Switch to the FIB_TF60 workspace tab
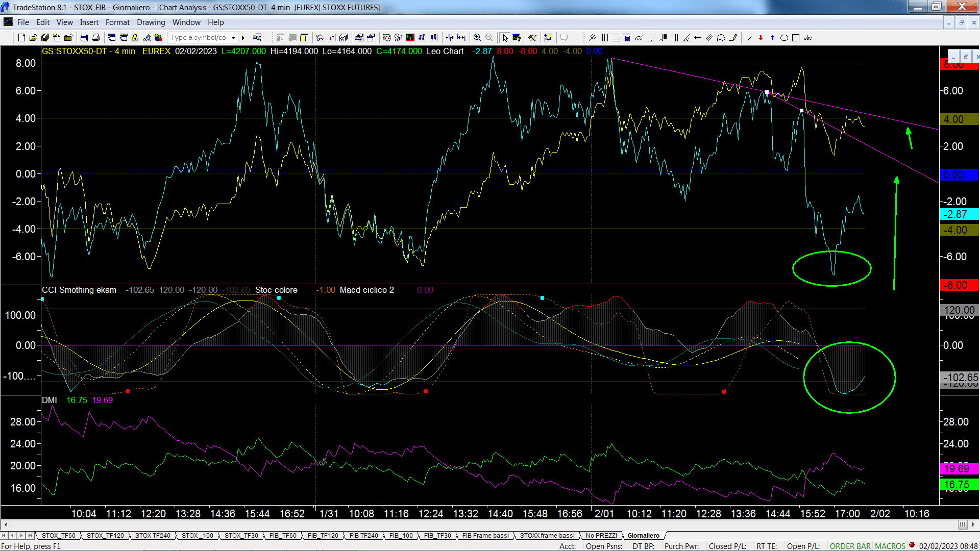 point(282,535)
